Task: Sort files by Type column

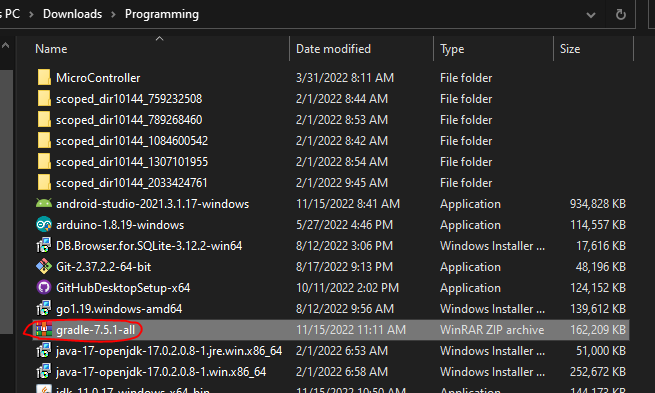Action: 452,49
